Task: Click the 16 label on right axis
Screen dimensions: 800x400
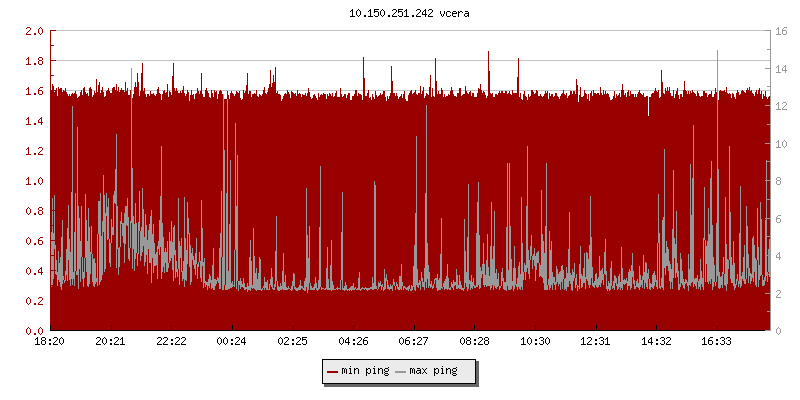Action: (784, 31)
